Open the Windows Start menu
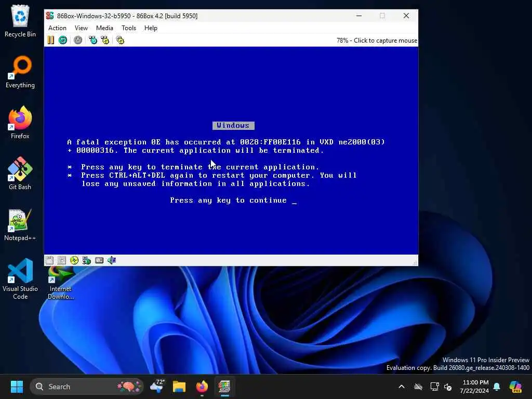 (x=17, y=387)
